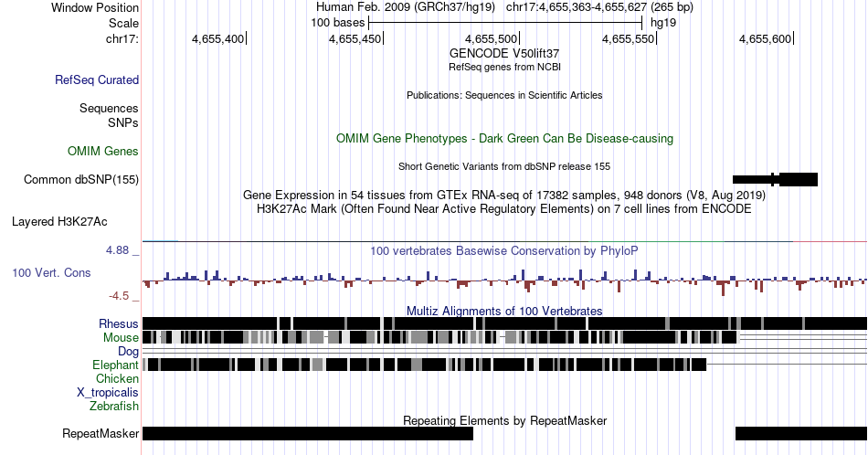Click the 100 bases scale bar

(x=505, y=23)
